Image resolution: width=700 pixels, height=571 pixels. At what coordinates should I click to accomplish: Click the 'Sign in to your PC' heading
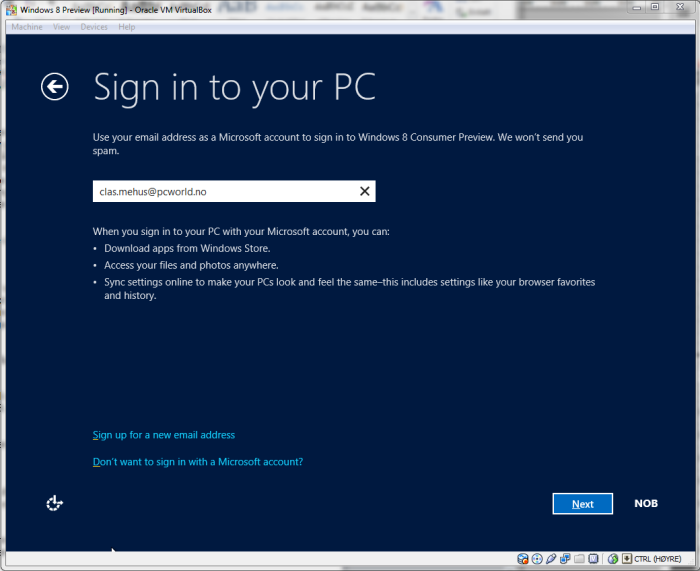point(235,88)
